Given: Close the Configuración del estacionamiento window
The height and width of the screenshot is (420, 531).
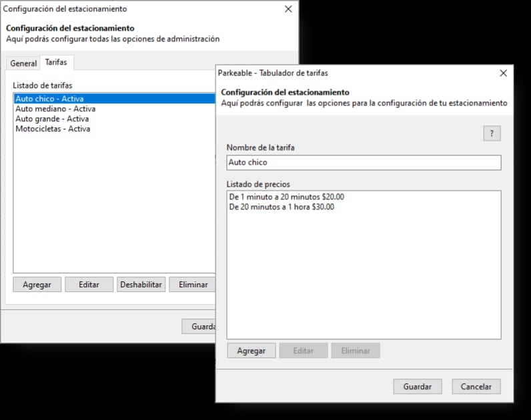Looking at the screenshot, I should pyautogui.click(x=288, y=9).
